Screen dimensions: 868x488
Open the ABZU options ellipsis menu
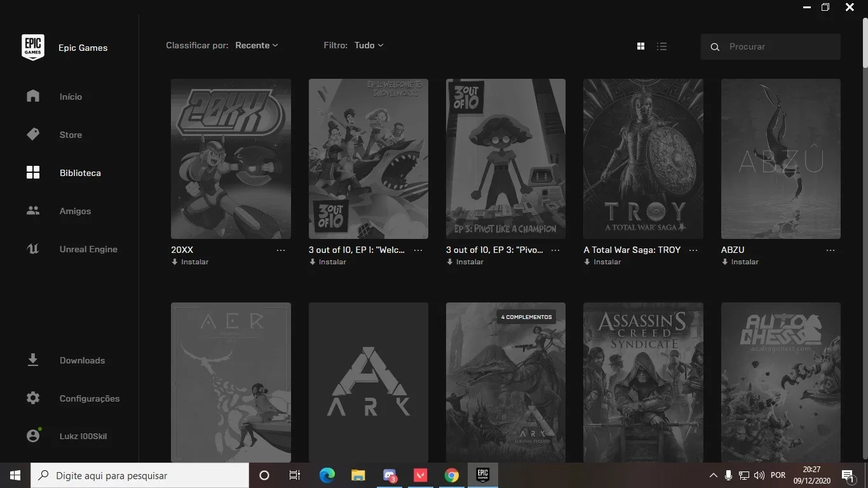[831, 250]
